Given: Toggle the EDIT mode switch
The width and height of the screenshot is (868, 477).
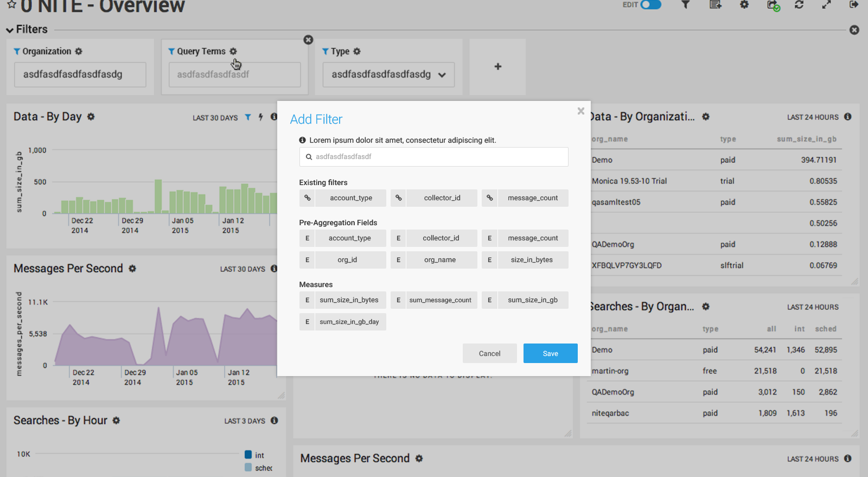Looking at the screenshot, I should [650, 4].
